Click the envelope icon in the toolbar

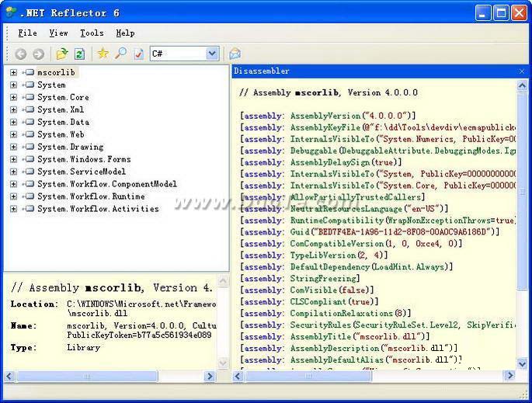click(235, 54)
